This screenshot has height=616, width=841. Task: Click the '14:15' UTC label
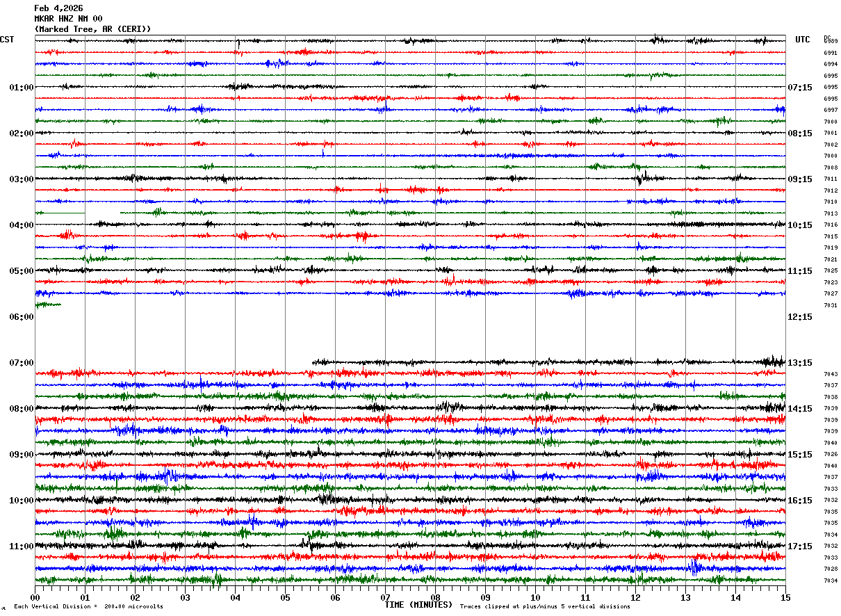(800, 409)
